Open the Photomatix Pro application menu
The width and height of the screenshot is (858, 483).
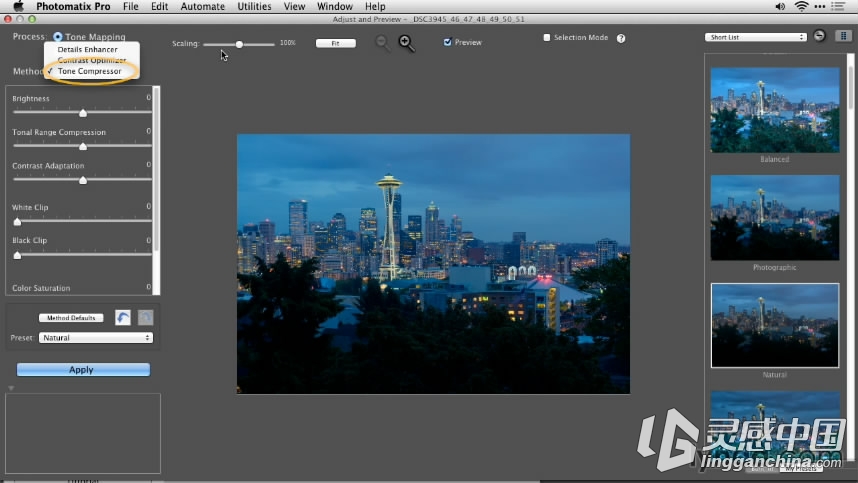click(x=73, y=7)
